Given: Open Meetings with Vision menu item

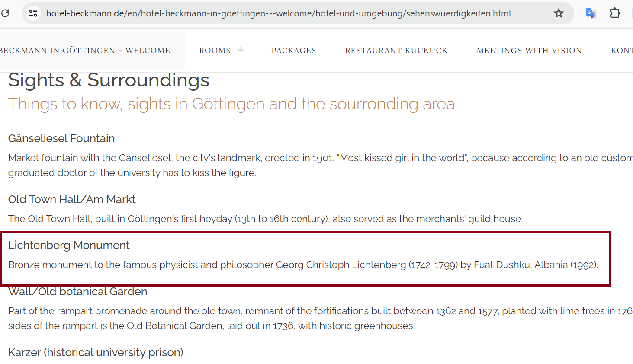Looking at the screenshot, I should tap(529, 51).
